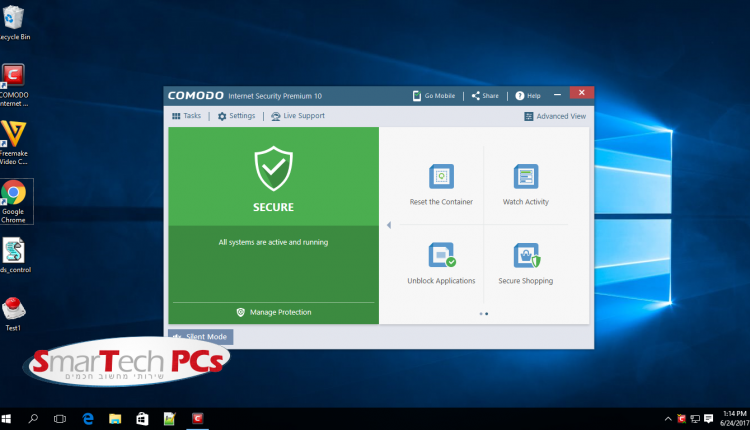The width and height of the screenshot is (750, 430).
Task: Switch to Advanced View
Action: (555, 116)
